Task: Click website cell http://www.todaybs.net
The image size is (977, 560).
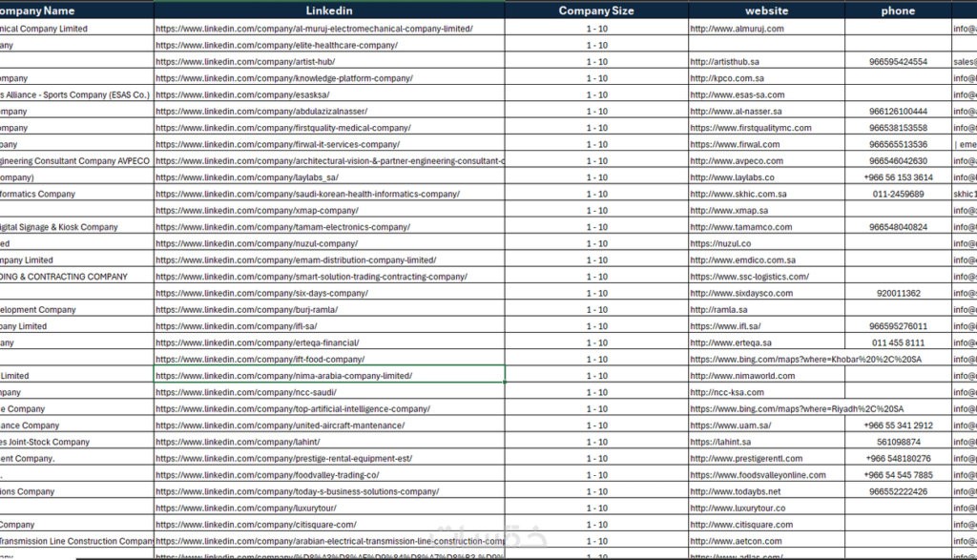Action: click(766, 491)
